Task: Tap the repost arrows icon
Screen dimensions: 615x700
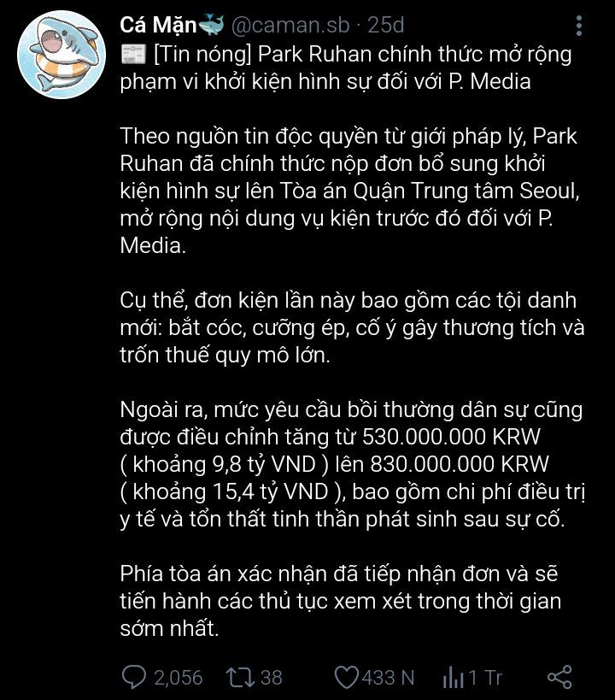Action: [x=240, y=677]
